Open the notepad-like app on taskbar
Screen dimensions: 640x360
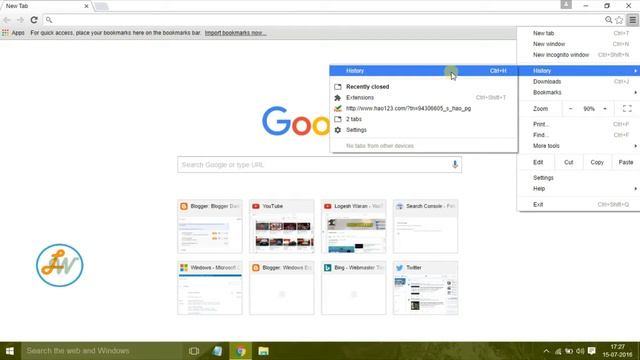coord(217,351)
